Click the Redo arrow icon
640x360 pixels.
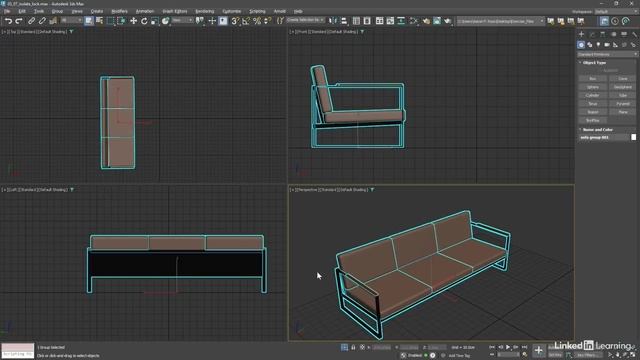[x=19, y=21]
